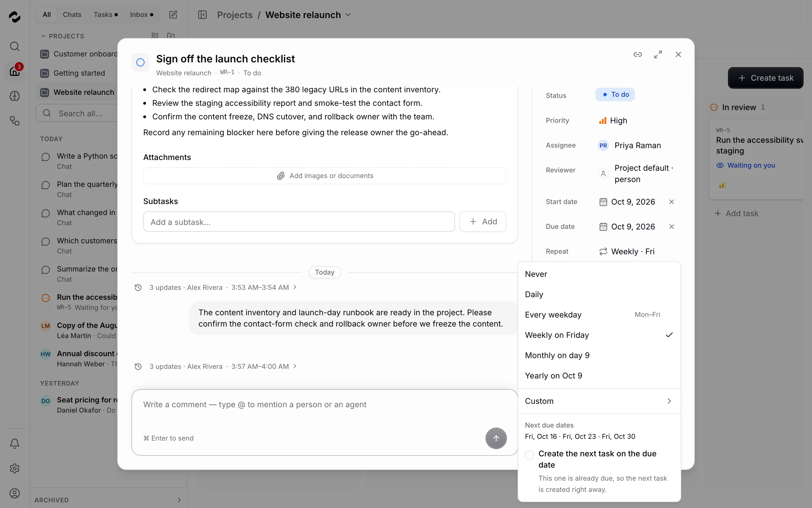Click the compose new chat icon
Screen dimensions: 812x508
pyautogui.click(x=173, y=14)
